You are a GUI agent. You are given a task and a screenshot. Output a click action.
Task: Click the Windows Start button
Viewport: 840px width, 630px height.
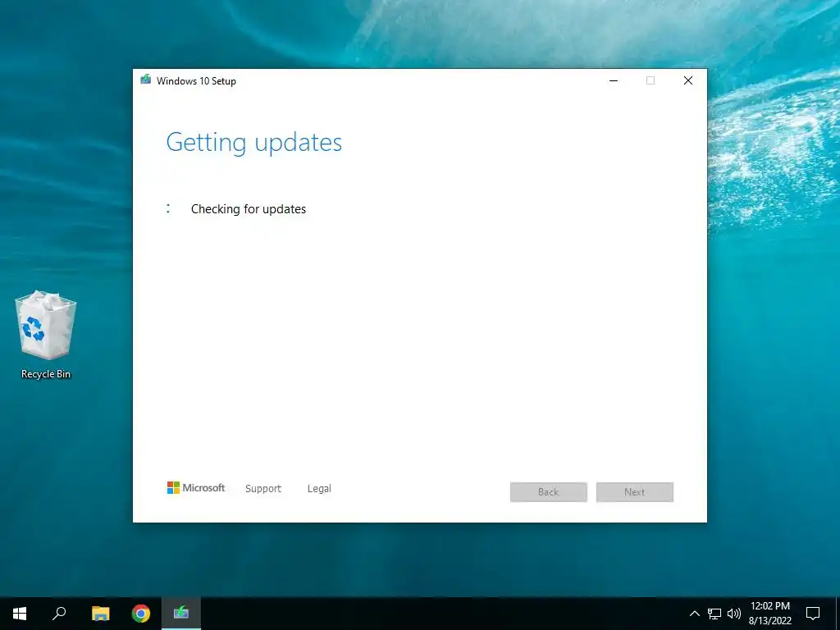coord(20,614)
